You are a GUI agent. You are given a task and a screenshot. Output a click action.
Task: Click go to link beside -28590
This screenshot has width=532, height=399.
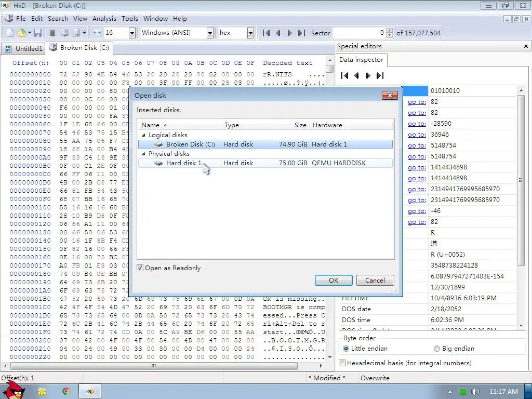click(417, 124)
